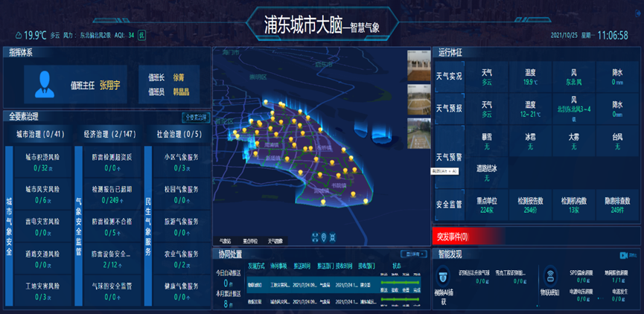Switch to the 重点单位 map layer tab
The image size is (644, 314).
[251, 241]
